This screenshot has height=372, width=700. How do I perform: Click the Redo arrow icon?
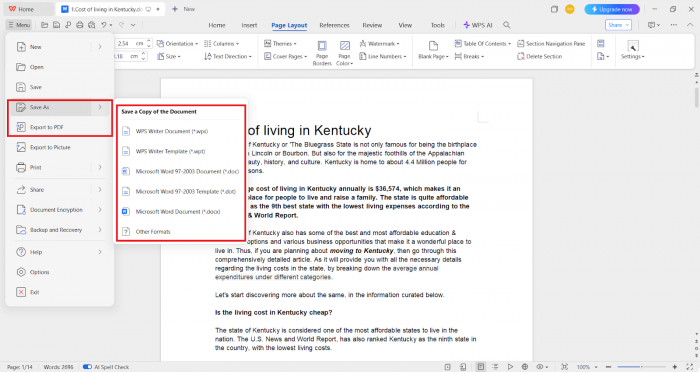121,25
